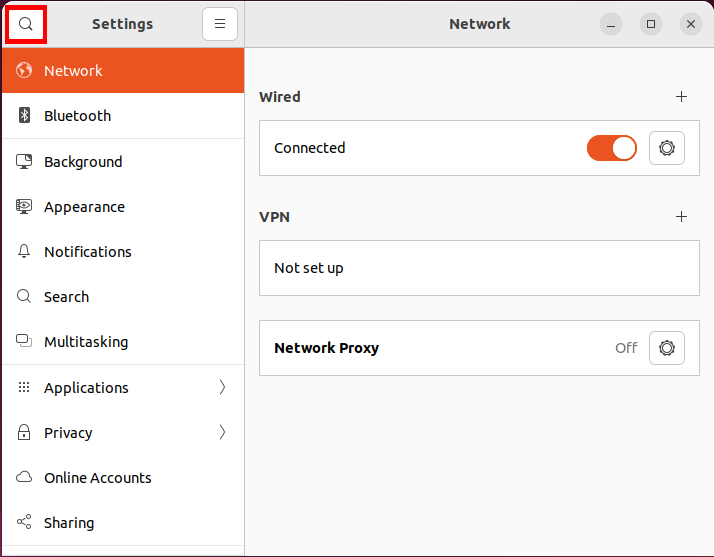Image resolution: width=714 pixels, height=557 pixels.
Task: Open the Settings search magnifier icon
Action: click(26, 24)
